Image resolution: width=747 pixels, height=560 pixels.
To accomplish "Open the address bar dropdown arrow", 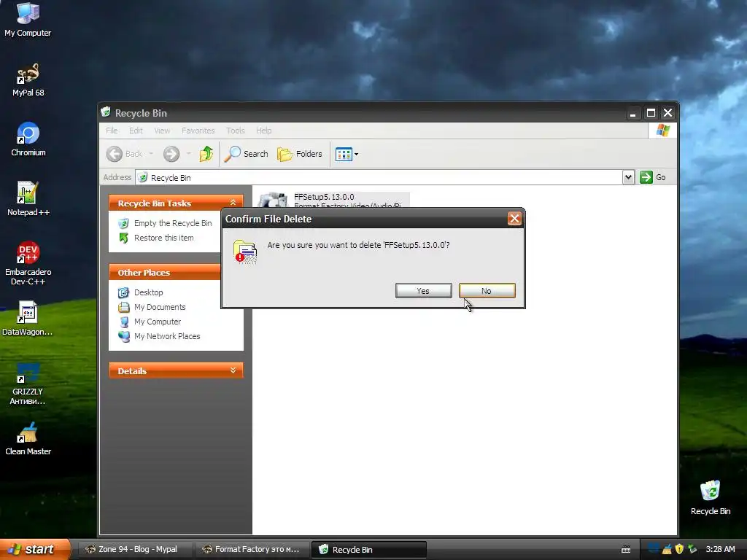I will tap(628, 177).
